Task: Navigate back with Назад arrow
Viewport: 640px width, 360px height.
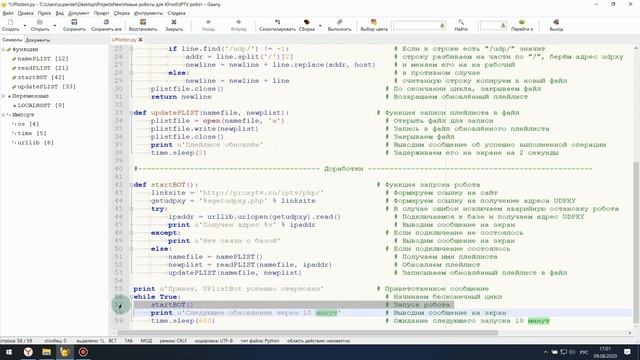Action: (208, 25)
